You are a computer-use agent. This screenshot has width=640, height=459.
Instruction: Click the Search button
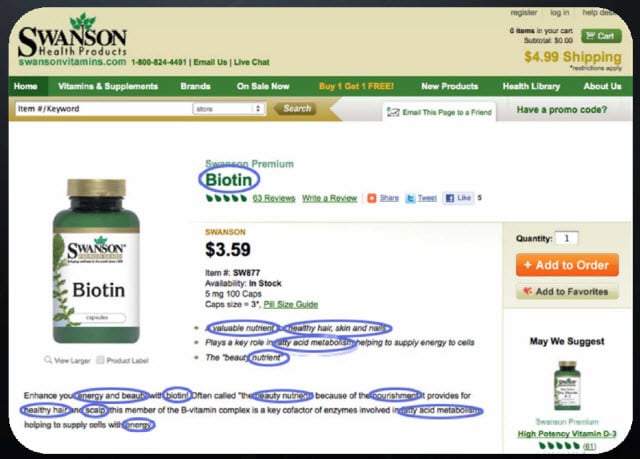[297, 109]
